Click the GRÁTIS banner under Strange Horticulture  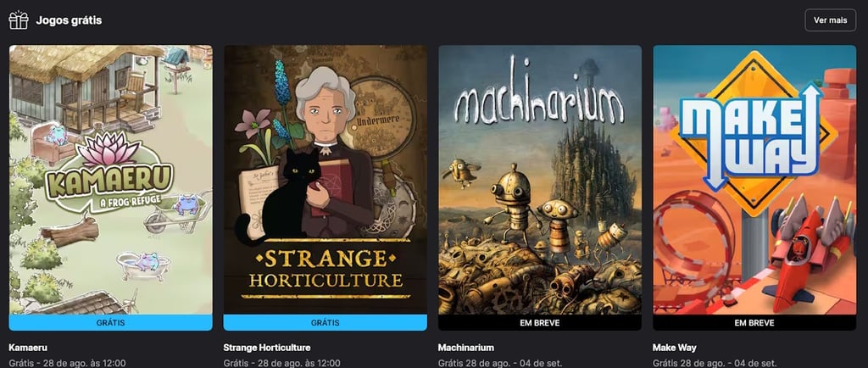click(325, 322)
